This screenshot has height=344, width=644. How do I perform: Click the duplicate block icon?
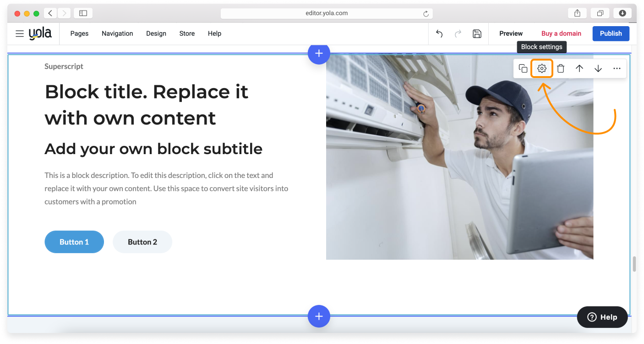[x=523, y=69]
